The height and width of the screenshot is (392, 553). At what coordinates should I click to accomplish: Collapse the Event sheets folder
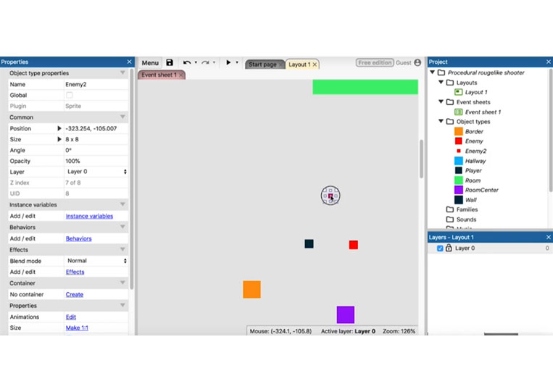[441, 102]
